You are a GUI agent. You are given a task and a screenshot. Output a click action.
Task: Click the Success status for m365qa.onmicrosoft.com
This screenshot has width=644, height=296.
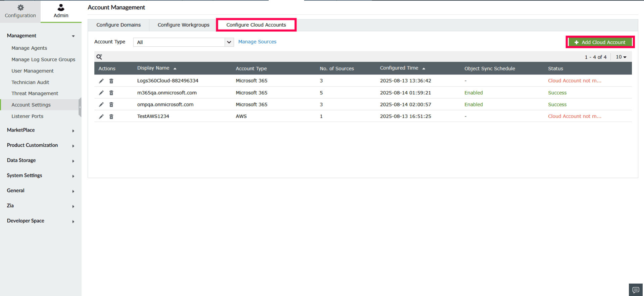[557, 93]
